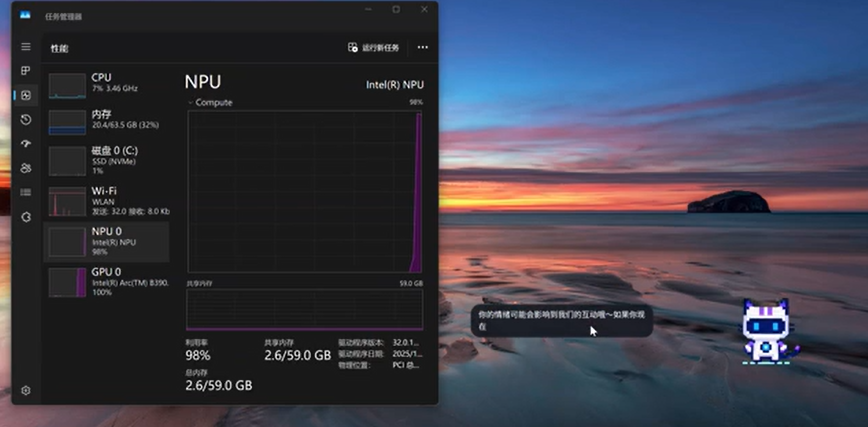Click the shared memory usage graph
Image resolution: width=868 pixels, height=427 pixels.
[x=305, y=310]
